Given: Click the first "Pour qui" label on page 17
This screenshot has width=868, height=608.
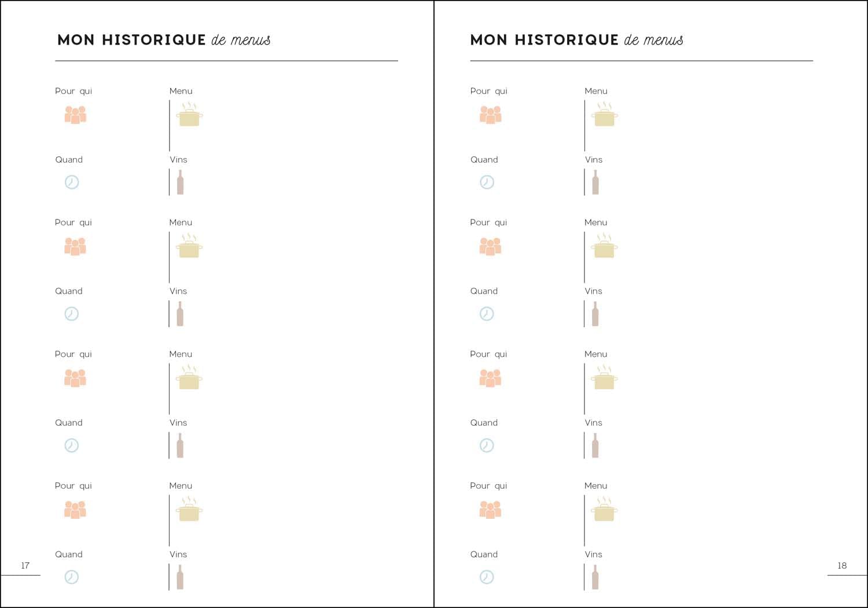Looking at the screenshot, I should pyautogui.click(x=73, y=91).
